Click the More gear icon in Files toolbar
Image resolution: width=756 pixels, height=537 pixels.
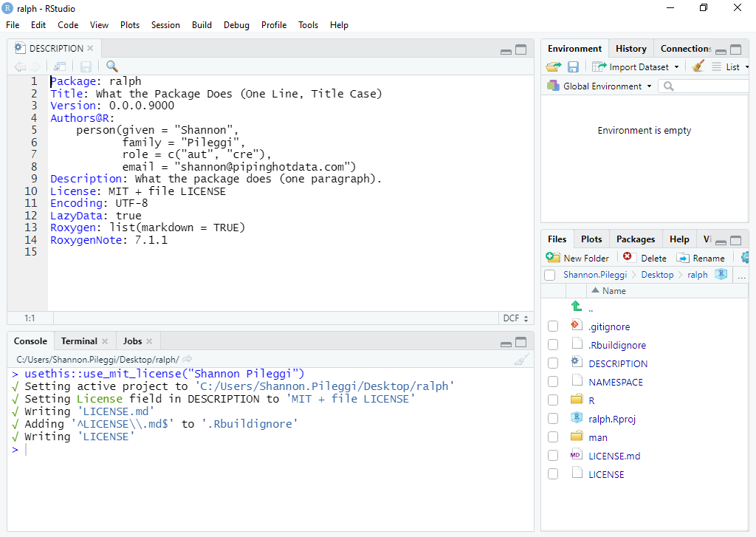746,258
